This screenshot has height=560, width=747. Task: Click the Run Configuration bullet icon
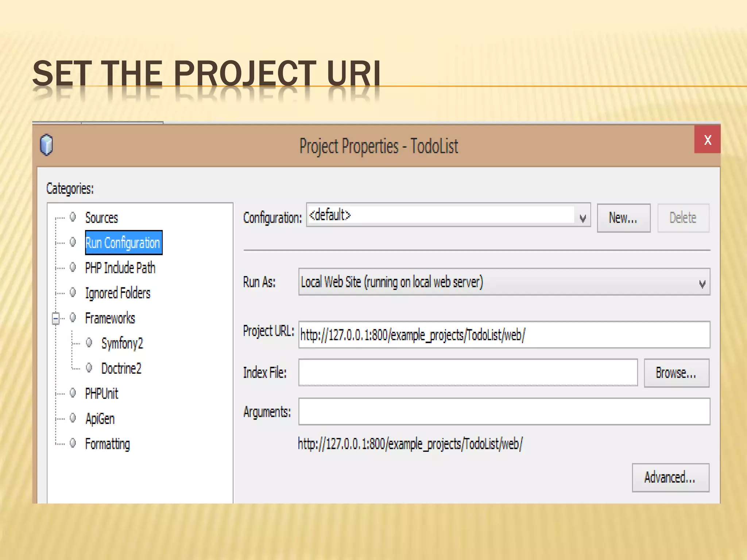pos(73,242)
